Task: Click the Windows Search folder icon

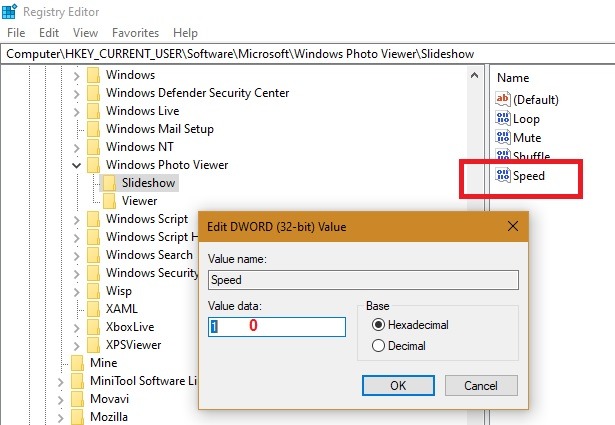Action: click(x=93, y=255)
